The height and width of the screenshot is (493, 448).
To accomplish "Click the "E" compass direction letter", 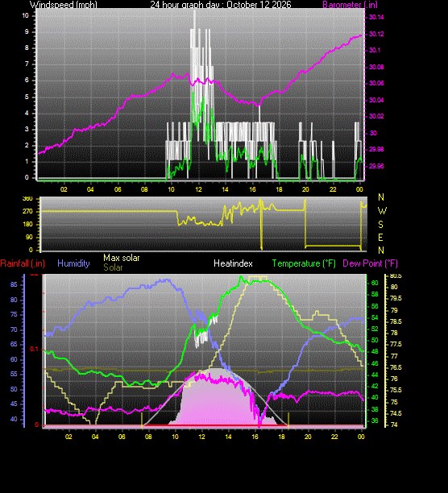I will [x=381, y=238].
